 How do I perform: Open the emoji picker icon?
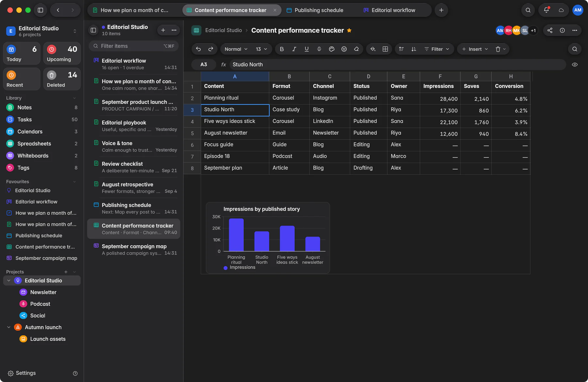344,49
